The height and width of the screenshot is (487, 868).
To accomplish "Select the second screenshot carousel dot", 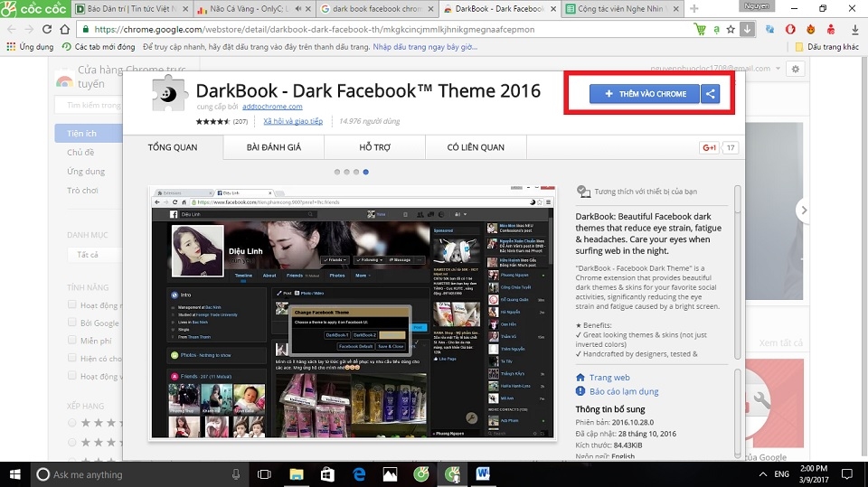I will [346, 172].
